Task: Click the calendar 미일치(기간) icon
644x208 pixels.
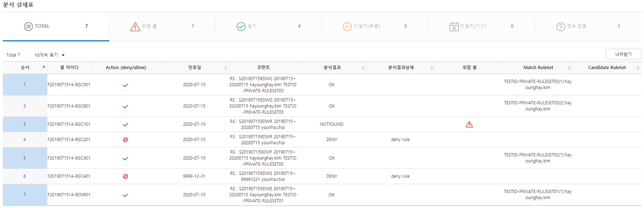Action: point(454,27)
